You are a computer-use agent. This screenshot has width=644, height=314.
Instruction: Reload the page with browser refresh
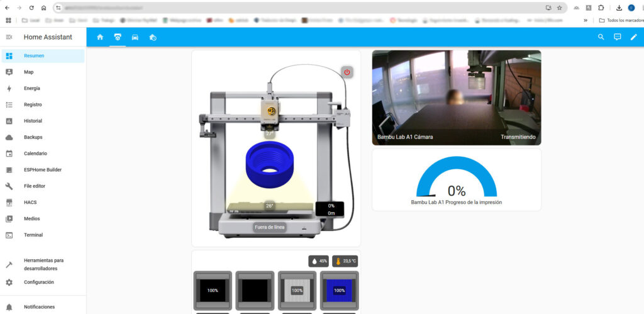pyautogui.click(x=31, y=8)
